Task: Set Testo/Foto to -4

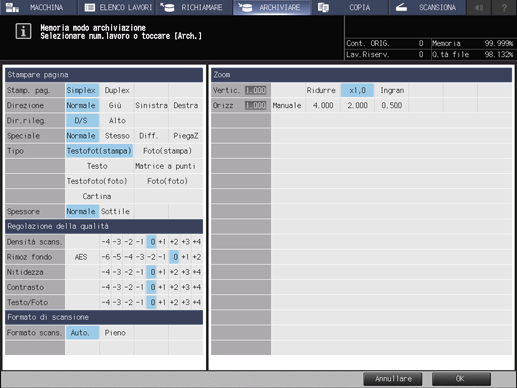Action: (106, 302)
